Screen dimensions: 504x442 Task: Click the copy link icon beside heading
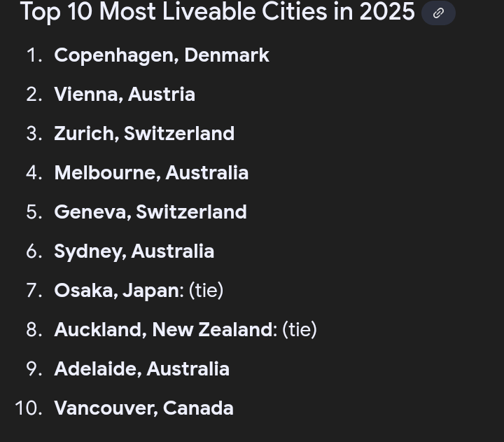point(438,13)
